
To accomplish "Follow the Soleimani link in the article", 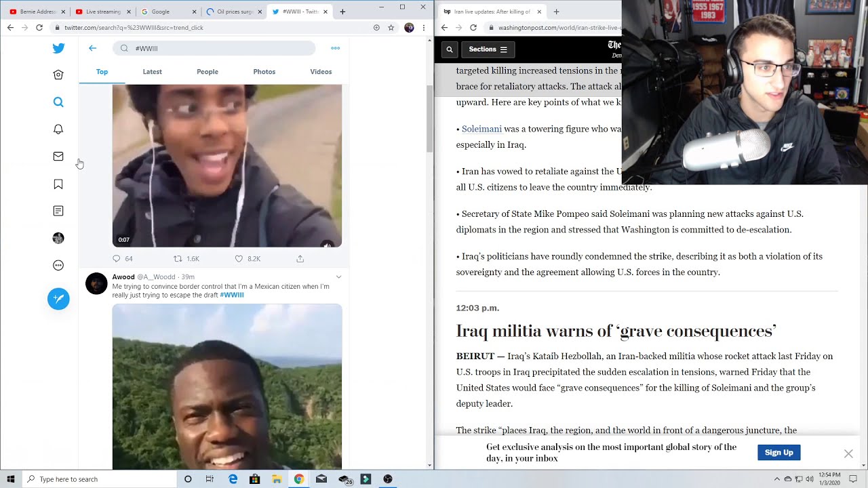I will (481, 129).
